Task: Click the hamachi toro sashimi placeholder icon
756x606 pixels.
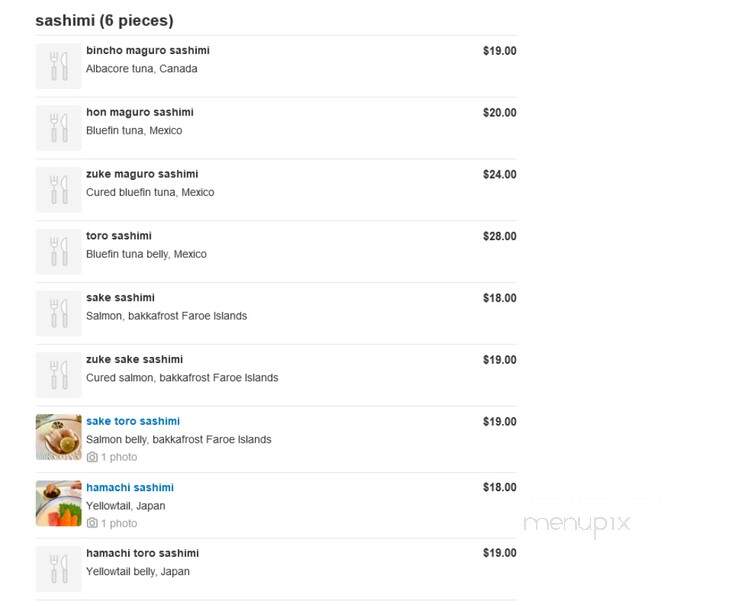Action: tap(58, 569)
